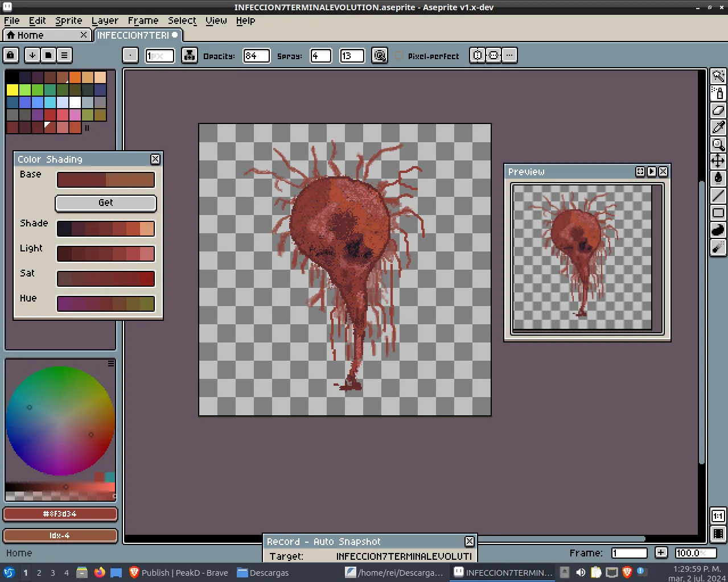Click the Get button in Color Shading
The image size is (728, 582).
(x=106, y=203)
